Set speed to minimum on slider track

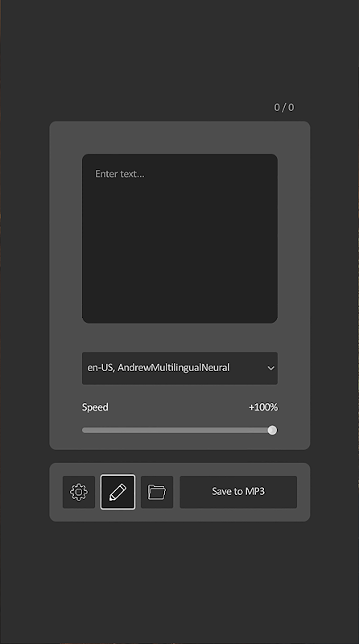point(84,430)
